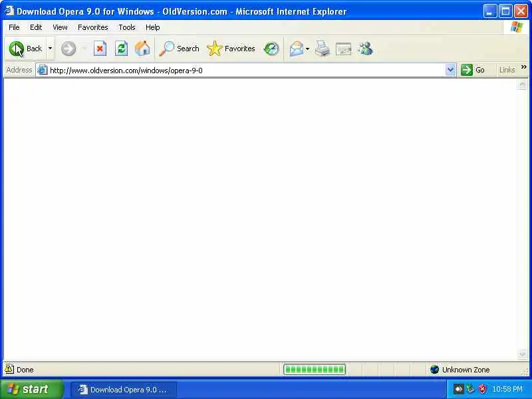
Task: Click the scrollbar down arrow
Action: (522, 354)
